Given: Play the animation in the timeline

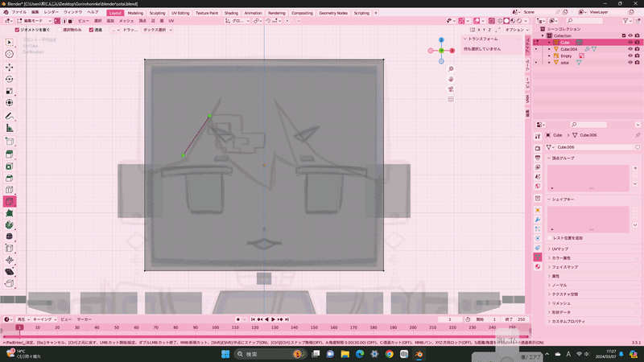Looking at the screenshot, I should click(x=273, y=319).
